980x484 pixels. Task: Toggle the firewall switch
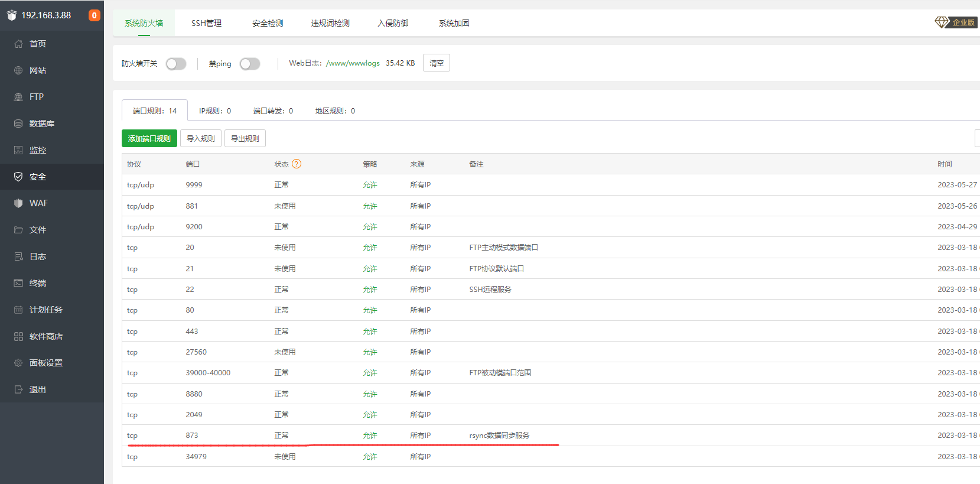click(176, 64)
